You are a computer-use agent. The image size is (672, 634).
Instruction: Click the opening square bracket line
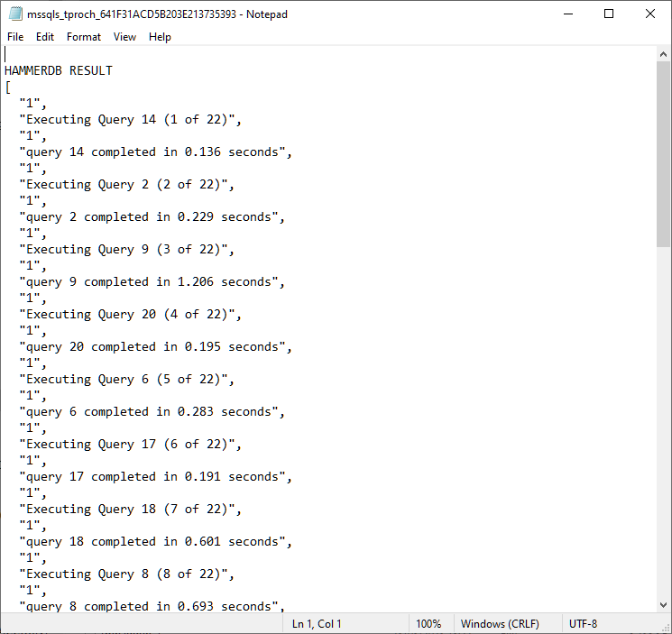pyautogui.click(x=8, y=87)
